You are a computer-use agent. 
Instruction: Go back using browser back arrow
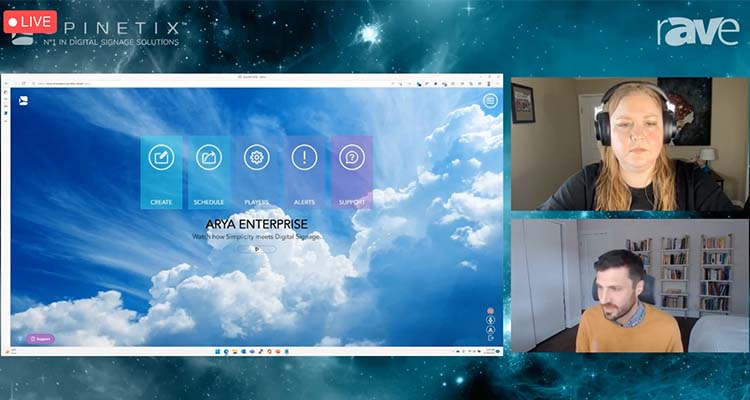(6, 83)
